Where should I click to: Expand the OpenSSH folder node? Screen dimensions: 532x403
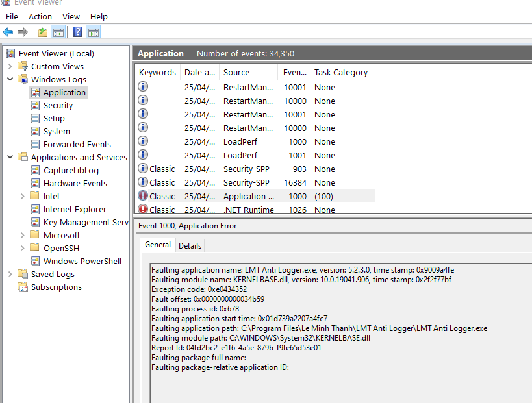(x=22, y=248)
